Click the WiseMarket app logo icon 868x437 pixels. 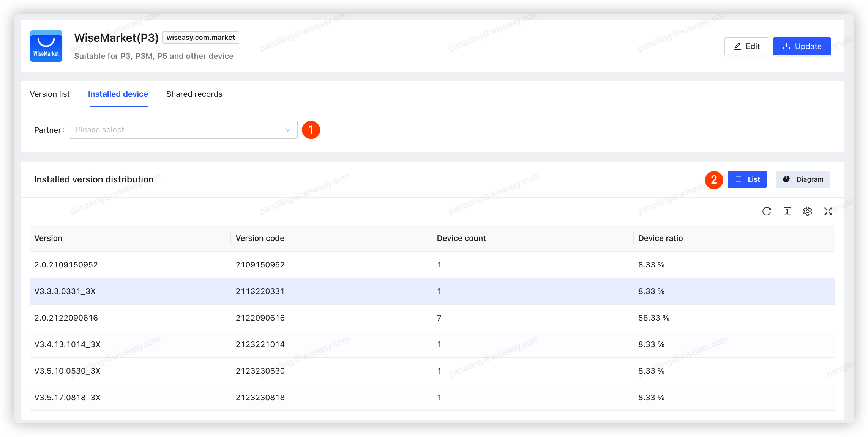(x=46, y=46)
